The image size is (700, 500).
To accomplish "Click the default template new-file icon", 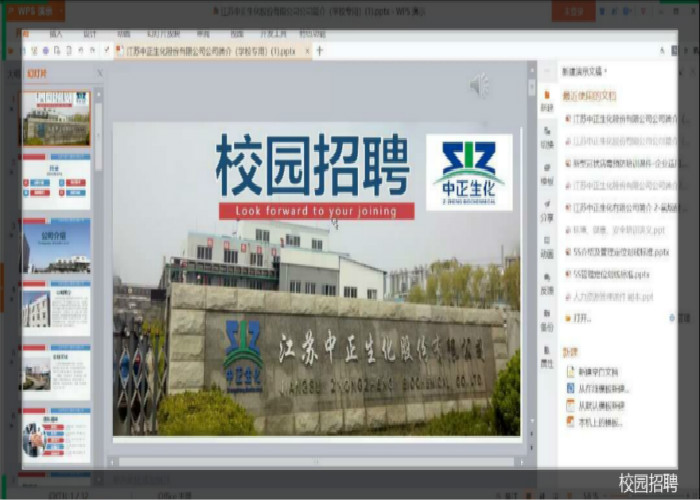I will (570, 405).
